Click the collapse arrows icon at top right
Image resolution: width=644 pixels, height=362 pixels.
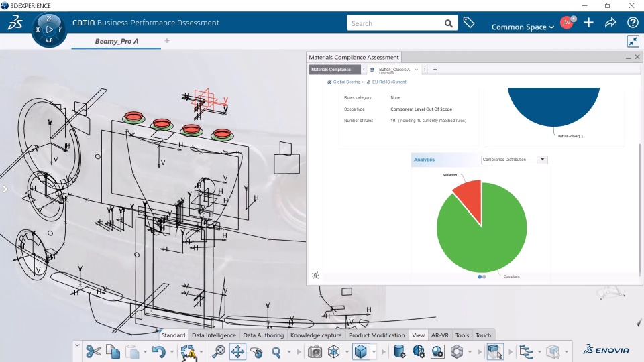coord(633,41)
